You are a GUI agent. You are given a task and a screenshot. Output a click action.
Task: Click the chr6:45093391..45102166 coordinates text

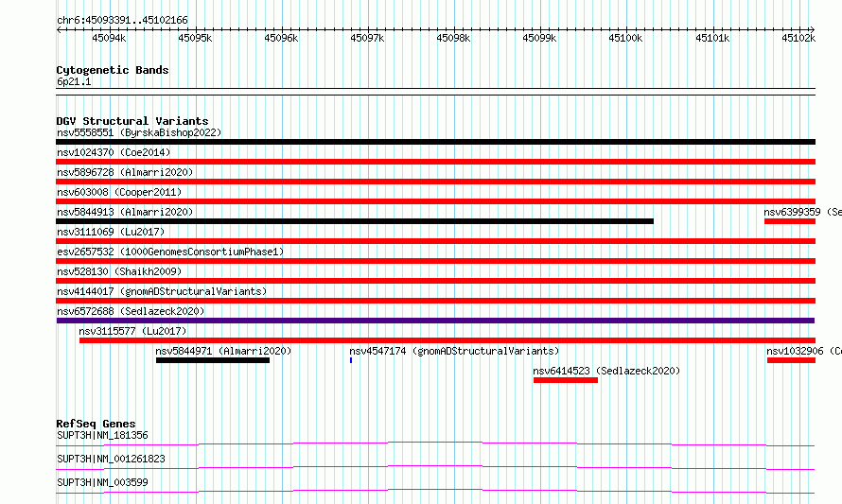[122, 21]
